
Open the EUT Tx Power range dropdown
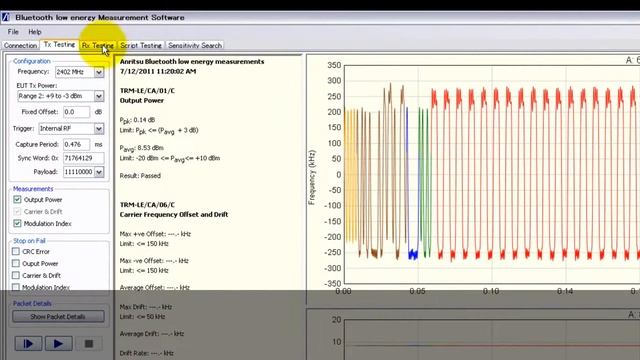tap(99, 96)
